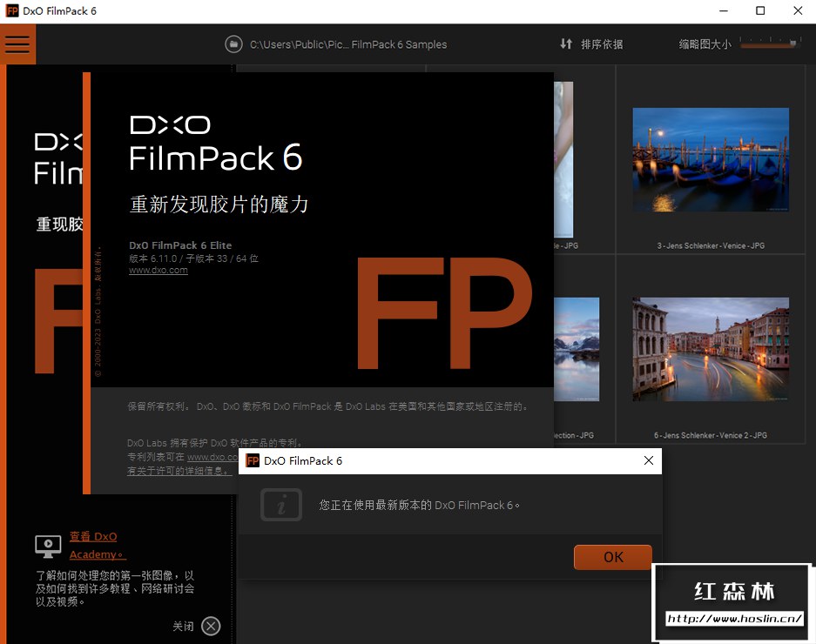The width and height of the screenshot is (816, 644).
Task: Click the version text 版本 6.11.0
Action: [x=153, y=258]
